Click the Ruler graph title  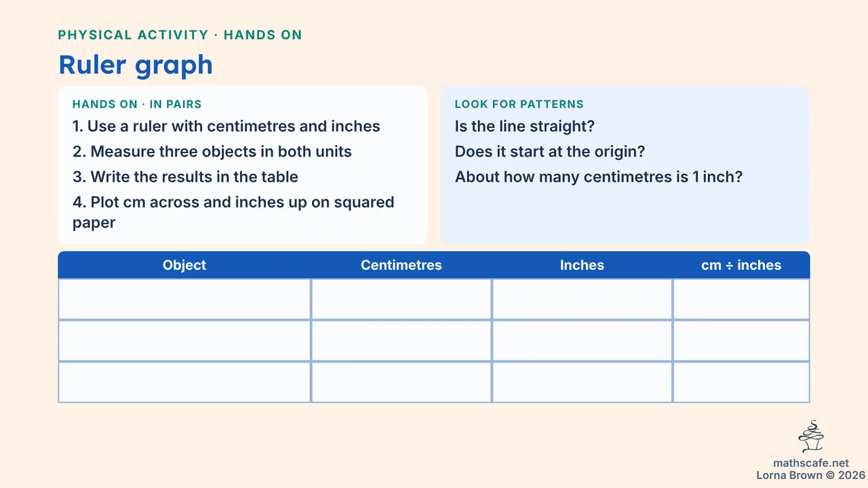pyautogui.click(x=136, y=65)
